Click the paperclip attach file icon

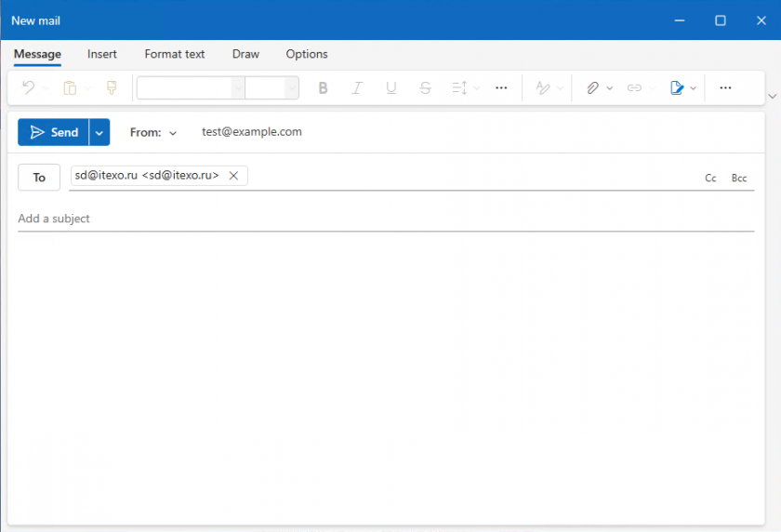coord(592,88)
